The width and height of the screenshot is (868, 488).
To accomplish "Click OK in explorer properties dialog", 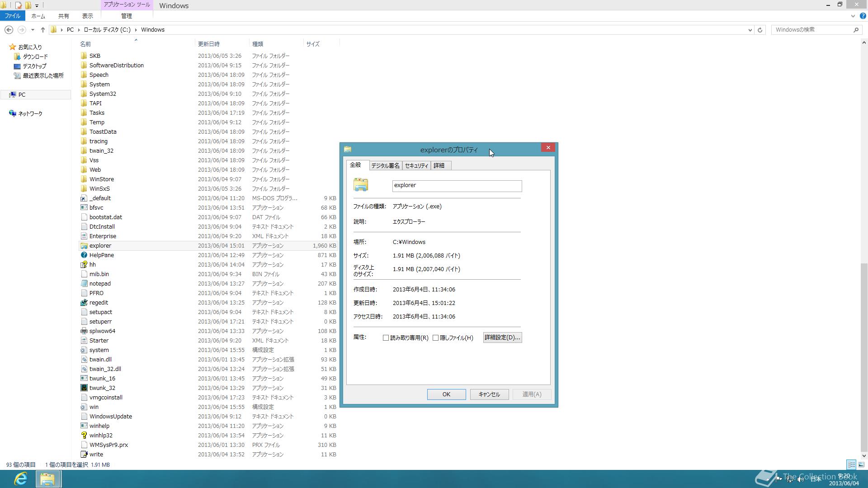I will coord(446,394).
